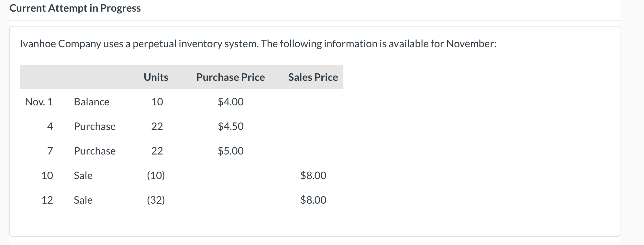Select the Purchase Price column header

pyautogui.click(x=230, y=77)
